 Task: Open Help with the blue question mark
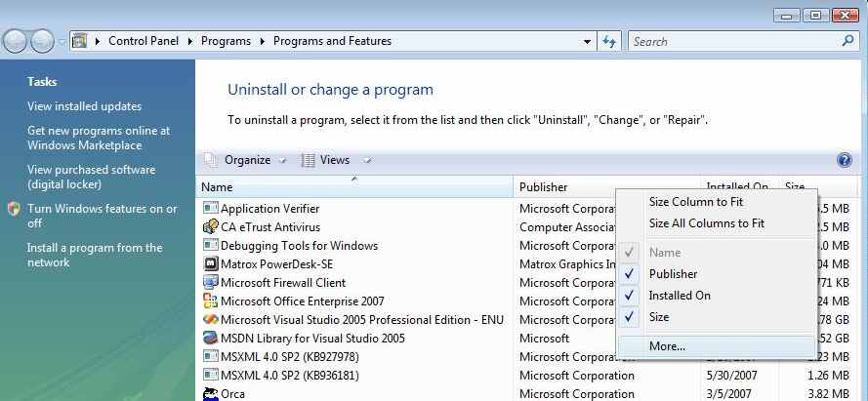pyautogui.click(x=845, y=161)
